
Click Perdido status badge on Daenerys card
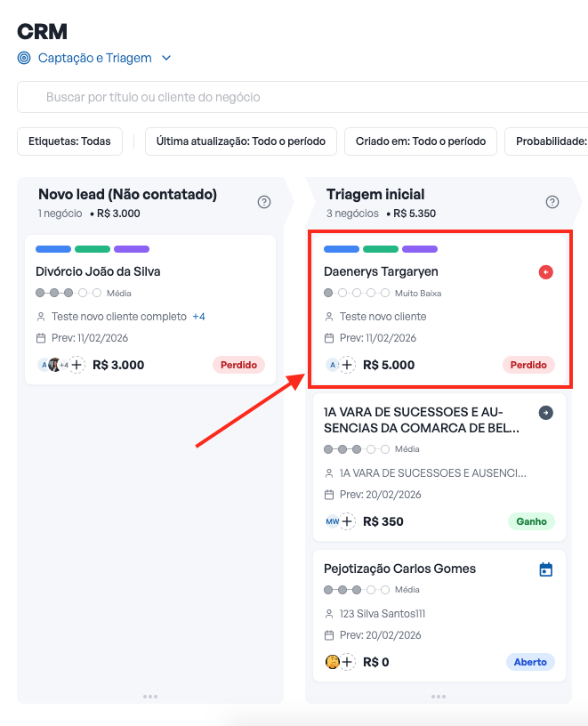click(528, 365)
